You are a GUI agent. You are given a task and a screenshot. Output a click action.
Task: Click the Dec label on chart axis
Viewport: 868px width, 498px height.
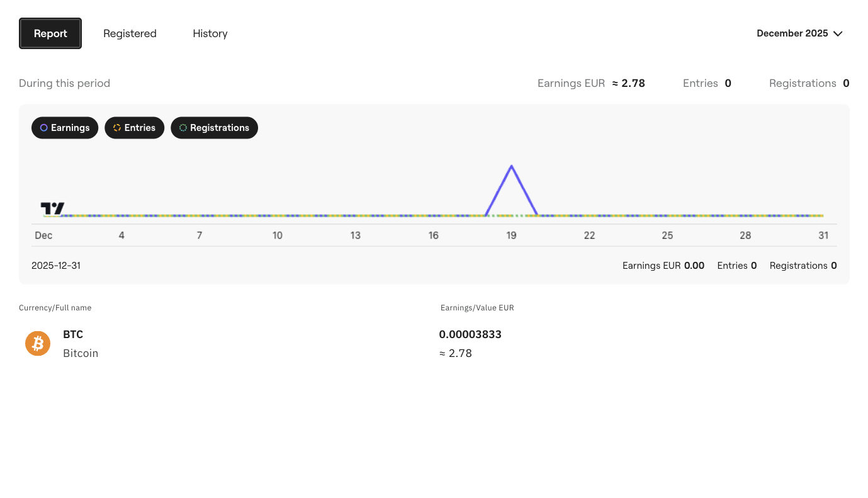(x=43, y=235)
